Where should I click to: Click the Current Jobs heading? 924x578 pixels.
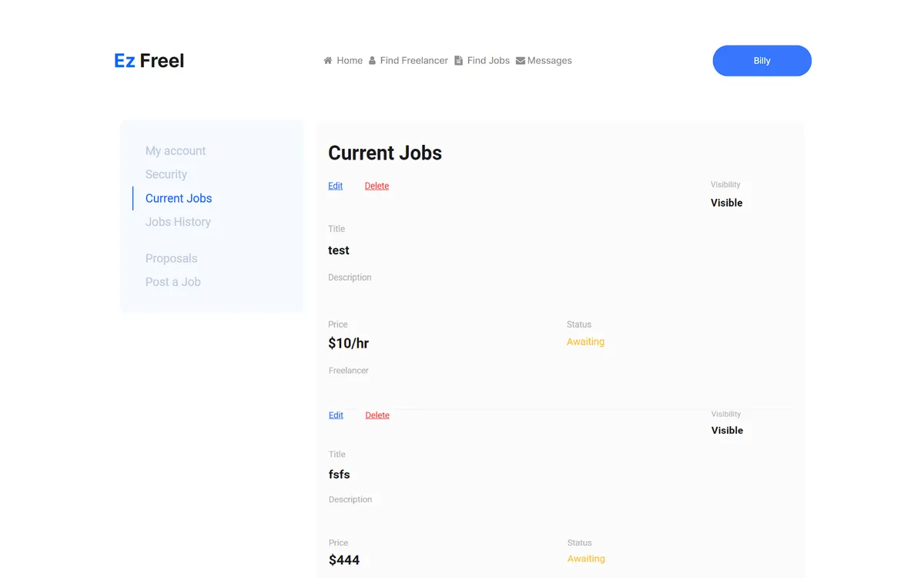click(x=385, y=153)
